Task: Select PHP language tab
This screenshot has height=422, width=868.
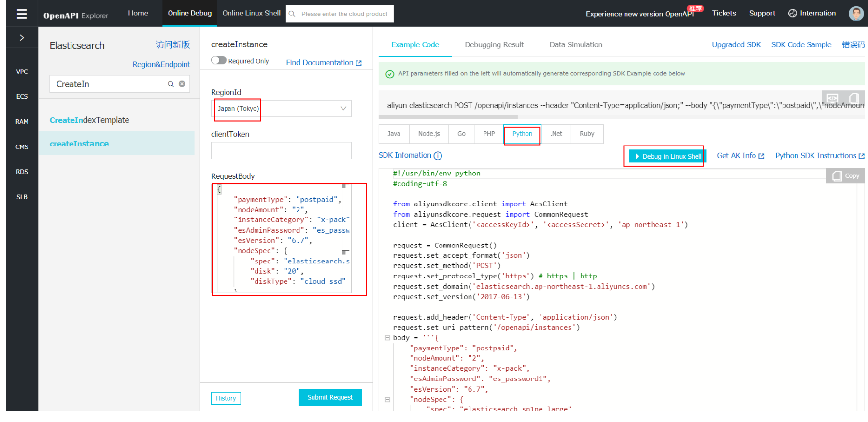Action: tap(489, 134)
